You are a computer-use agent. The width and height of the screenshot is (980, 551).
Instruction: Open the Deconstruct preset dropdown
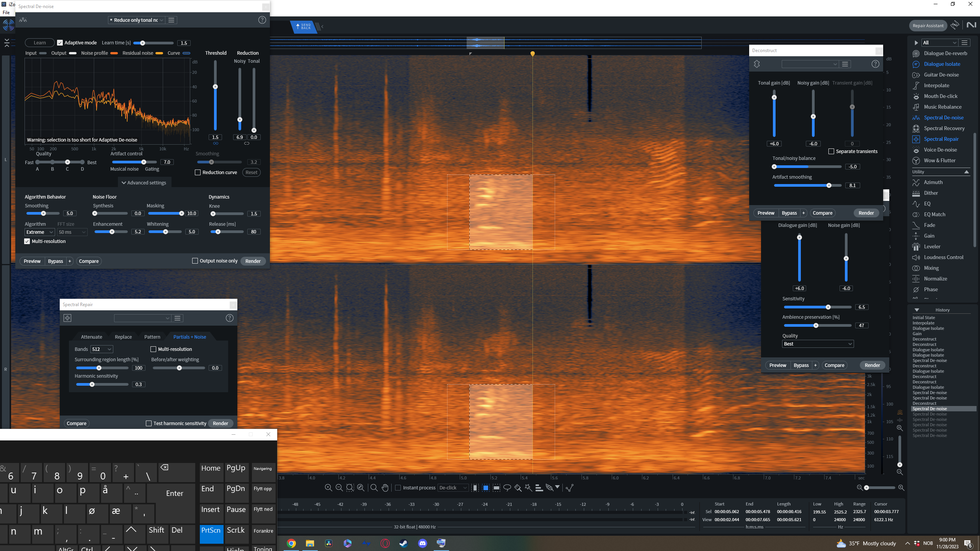pyautogui.click(x=810, y=64)
